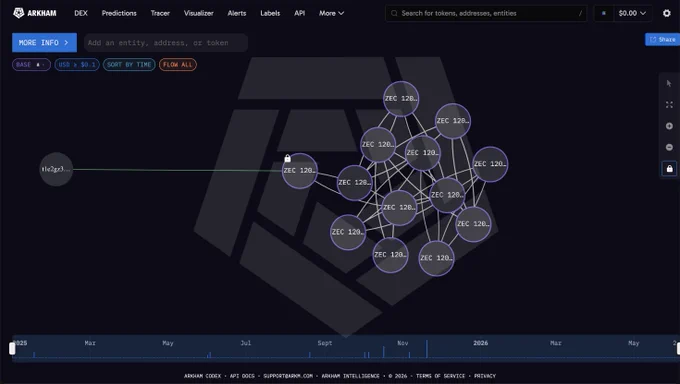Image resolution: width=680 pixels, height=384 pixels.
Task: Click the timeline's left range handle
Action: coord(12,348)
